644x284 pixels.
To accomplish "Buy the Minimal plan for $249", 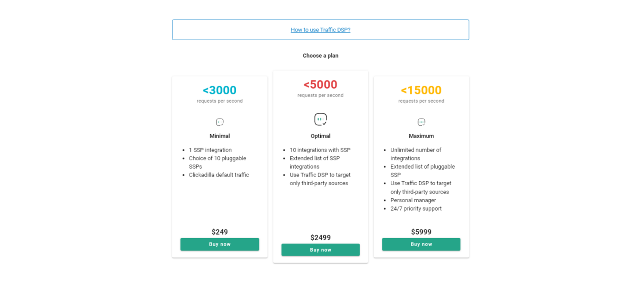I will coord(220,244).
